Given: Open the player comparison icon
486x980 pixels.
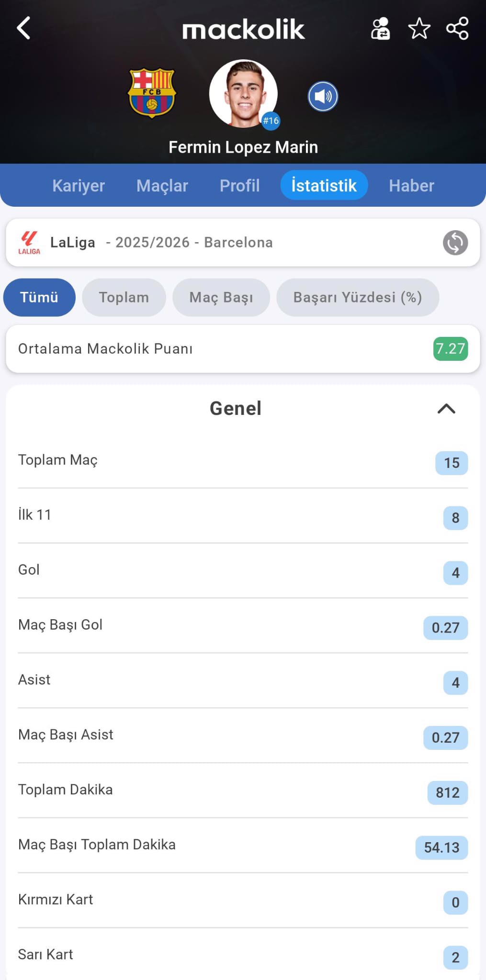Looking at the screenshot, I should [381, 29].
